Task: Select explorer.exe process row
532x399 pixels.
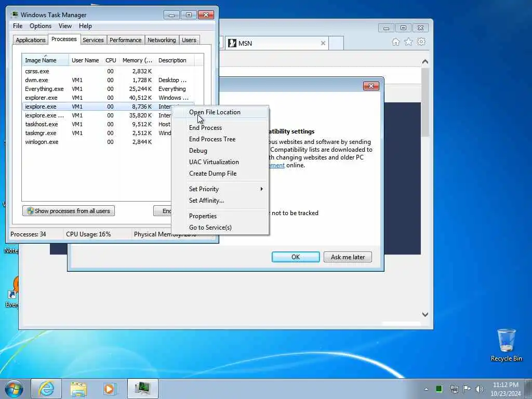Action: coord(109,98)
